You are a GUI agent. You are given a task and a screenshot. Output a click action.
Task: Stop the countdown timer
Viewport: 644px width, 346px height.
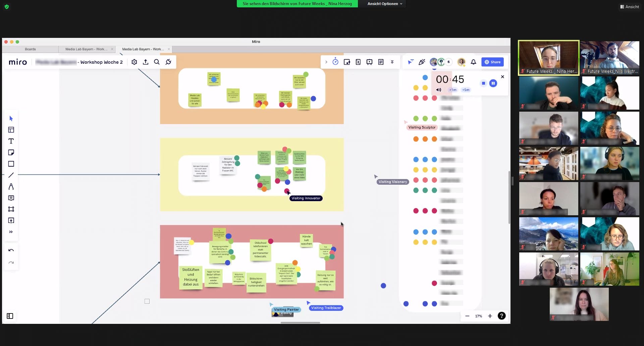pyautogui.click(x=483, y=83)
